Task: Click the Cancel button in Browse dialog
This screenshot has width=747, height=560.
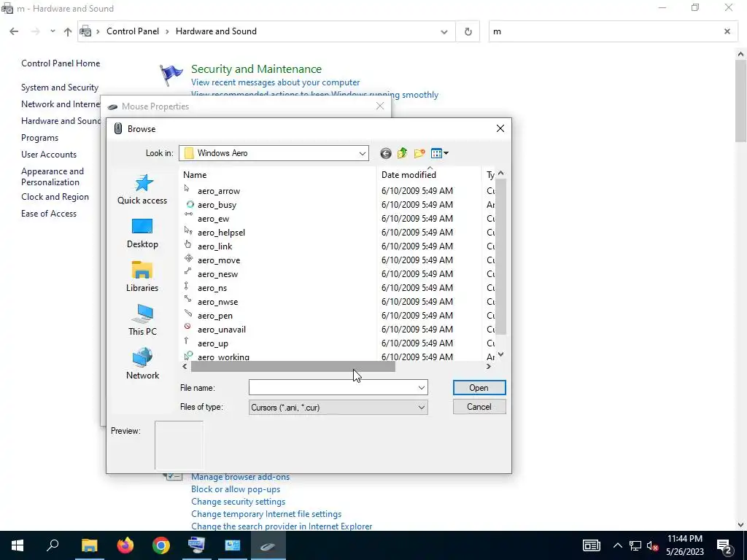Action: pyautogui.click(x=479, y=407)
